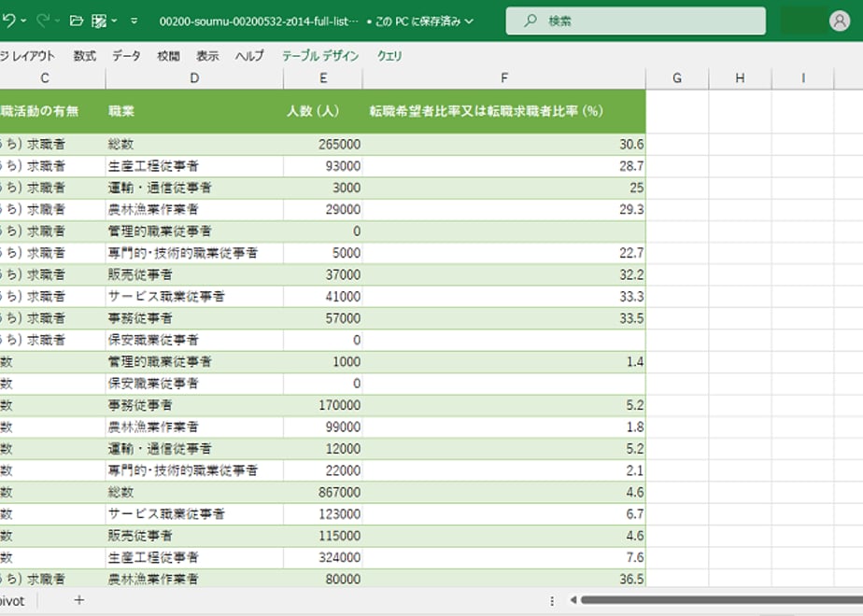Select the cell with value 99000
This screenshot has height=616, width=863.
[323, 427]
